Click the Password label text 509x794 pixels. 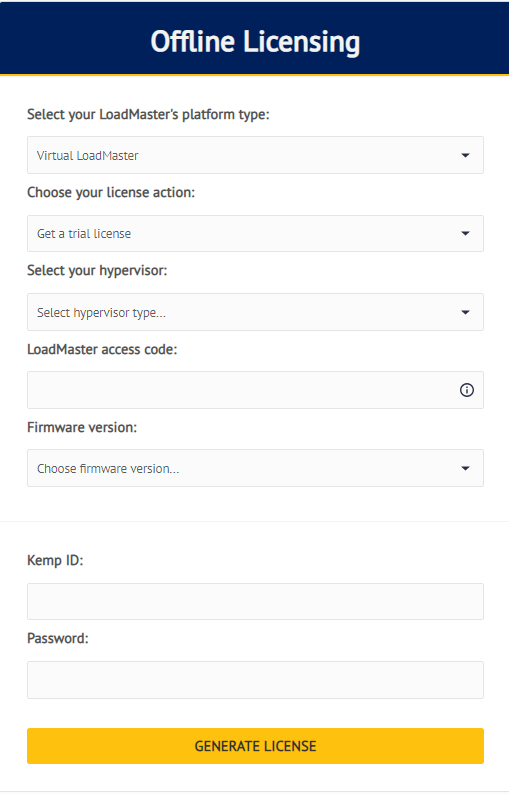[58, 638]
